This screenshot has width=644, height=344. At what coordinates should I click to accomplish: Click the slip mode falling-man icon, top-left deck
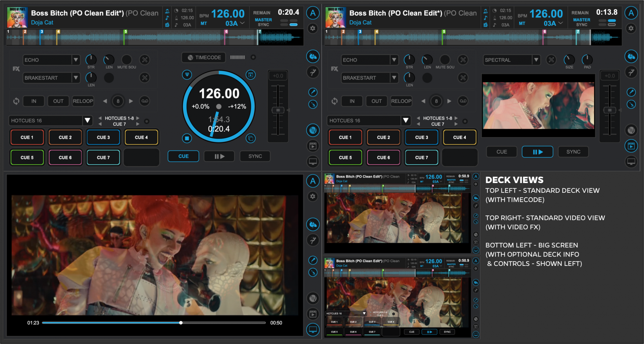[313, 72]
